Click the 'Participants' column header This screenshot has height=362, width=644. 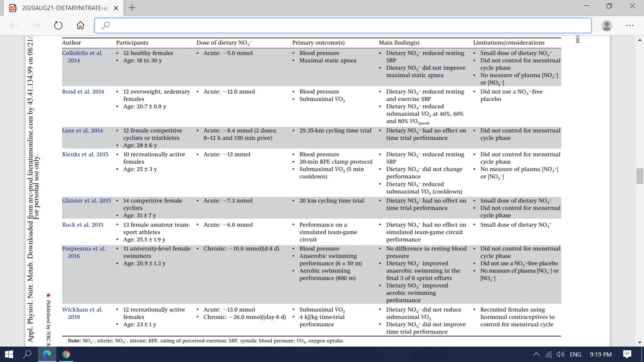(132, 43)
